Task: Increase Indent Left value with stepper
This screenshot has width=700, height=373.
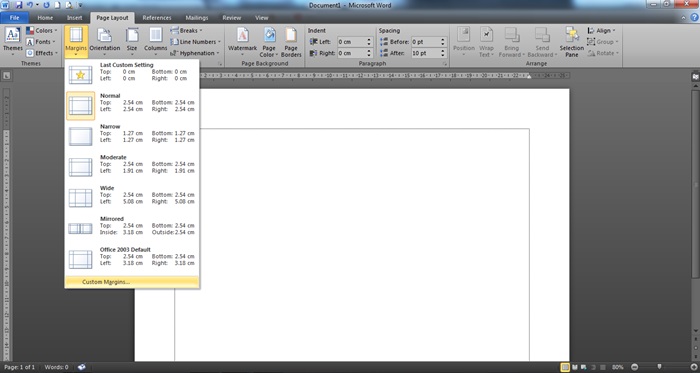Action: 369,39
